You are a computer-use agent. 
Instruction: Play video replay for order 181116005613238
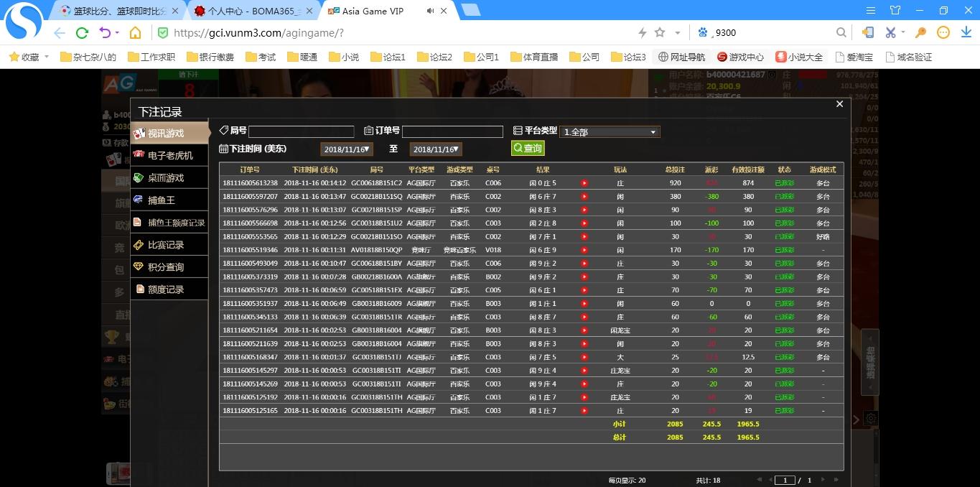(x=584, y=183)
